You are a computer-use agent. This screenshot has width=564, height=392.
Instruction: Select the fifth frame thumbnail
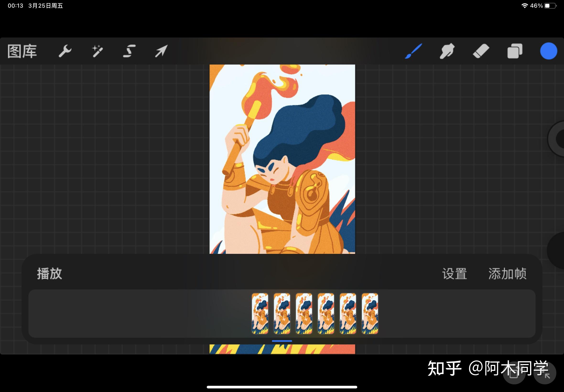(348, 314)
